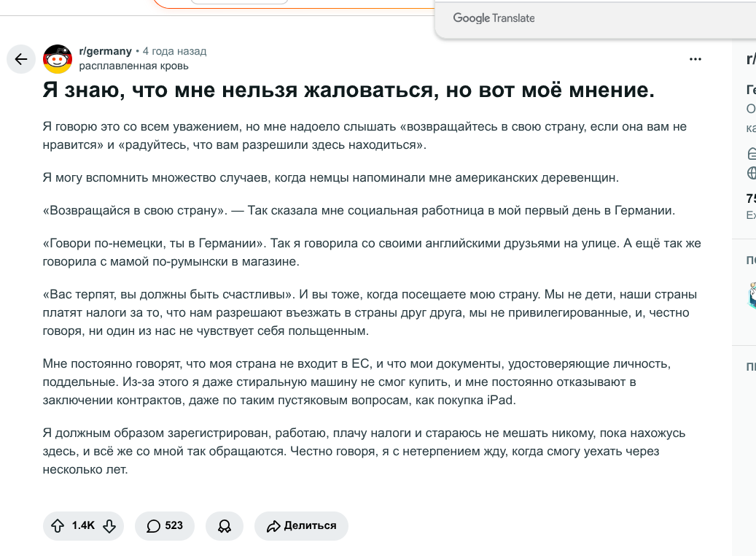Viewport: 756px width, 556px height.
Task: Click the 1.4K vote count
Action: (x=83, y=525)
